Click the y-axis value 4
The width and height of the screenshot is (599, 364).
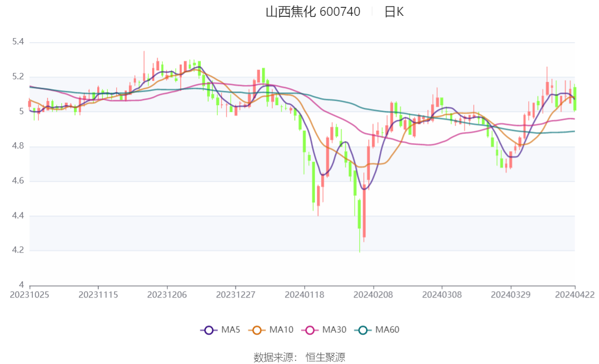coord(21,285)
